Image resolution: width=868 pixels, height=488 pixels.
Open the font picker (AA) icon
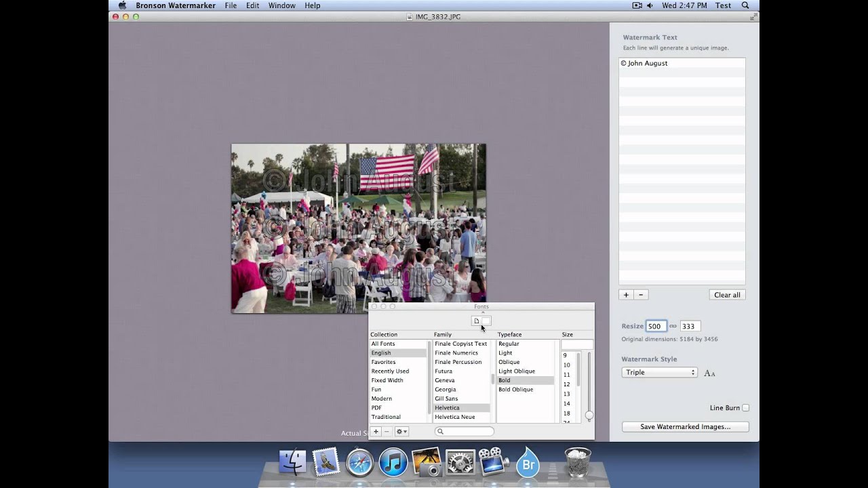click(709, 373)
